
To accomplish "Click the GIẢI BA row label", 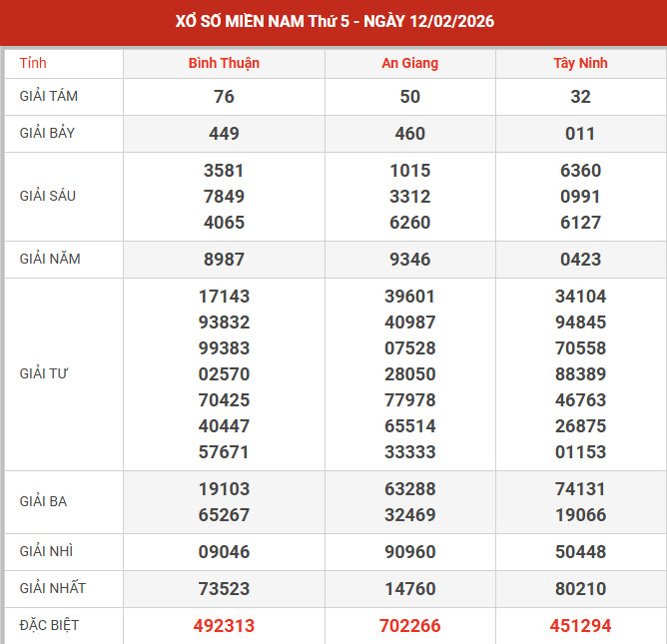I will point(43,501).
